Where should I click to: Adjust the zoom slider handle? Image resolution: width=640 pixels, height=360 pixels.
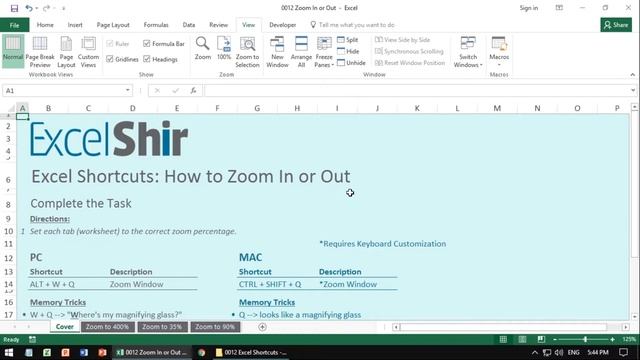point(585,339)
